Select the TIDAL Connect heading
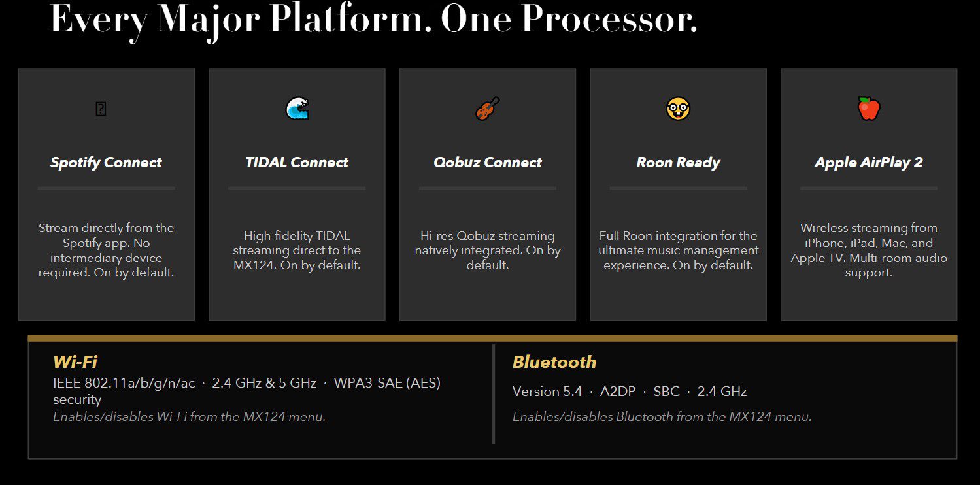This screenshot has width=980, height=485. tap(297, 163)
